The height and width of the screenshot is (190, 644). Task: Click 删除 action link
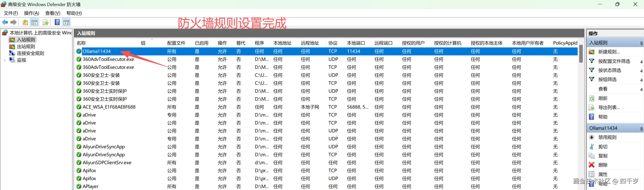point(603,165)
